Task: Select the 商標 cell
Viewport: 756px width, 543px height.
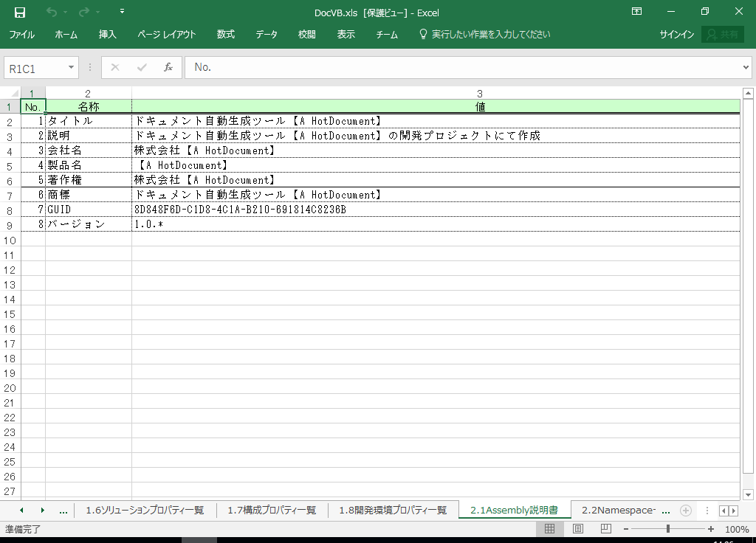Action: pyautogui.click(x=89, y=195)
